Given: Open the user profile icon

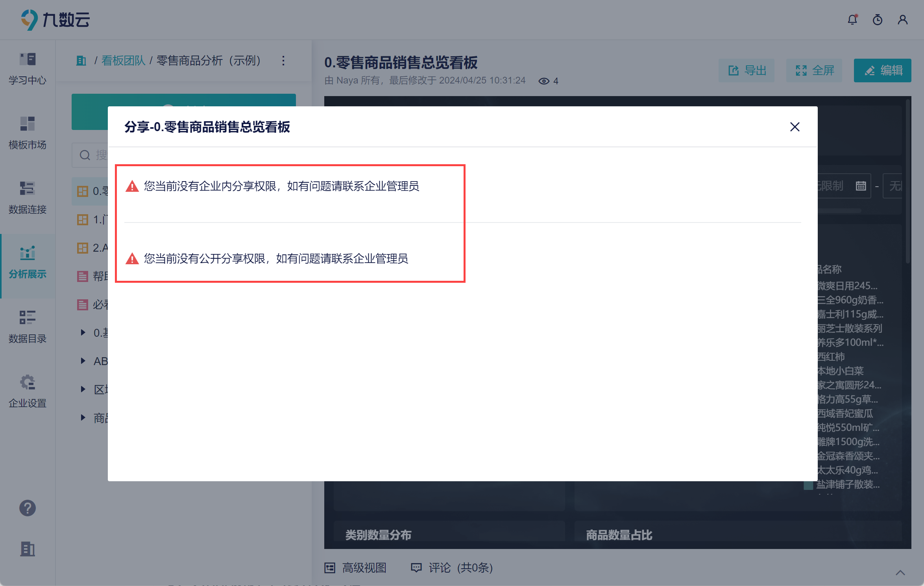Looking at the screenshot, I should click(x=903, y=20).
